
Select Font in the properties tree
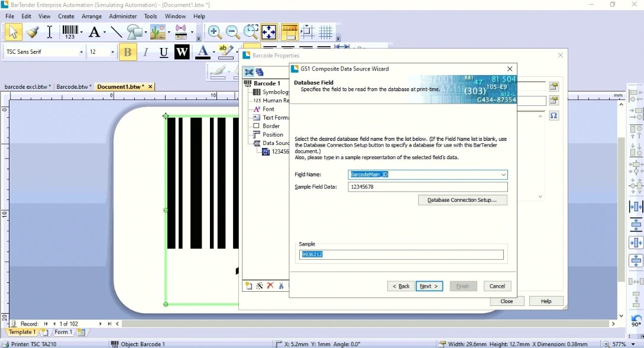tap(268, 109)
